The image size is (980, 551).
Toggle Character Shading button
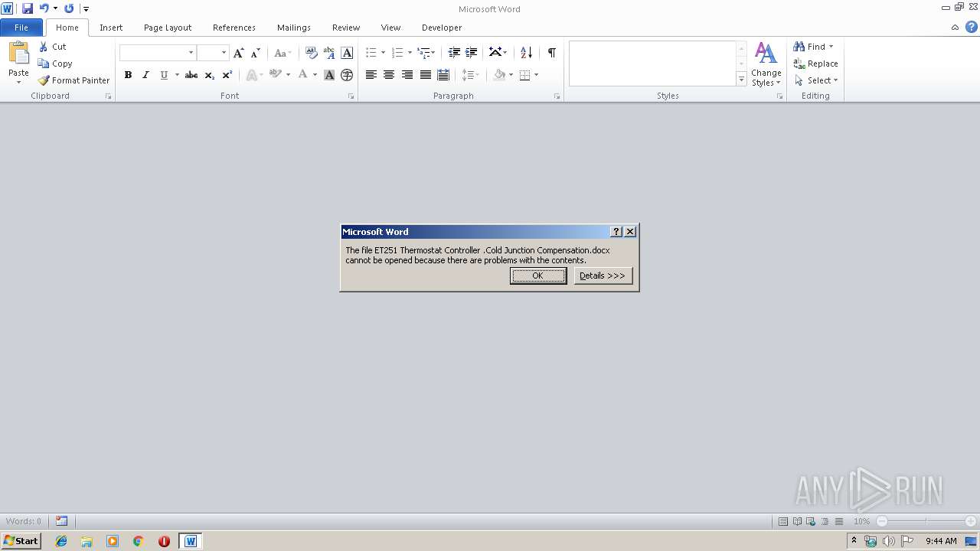pos(329,75)
